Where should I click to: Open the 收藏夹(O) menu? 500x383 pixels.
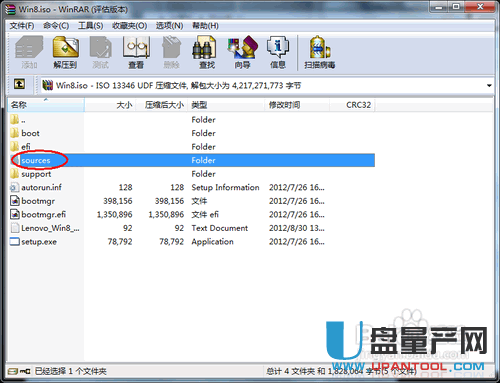tap(129, 26)
